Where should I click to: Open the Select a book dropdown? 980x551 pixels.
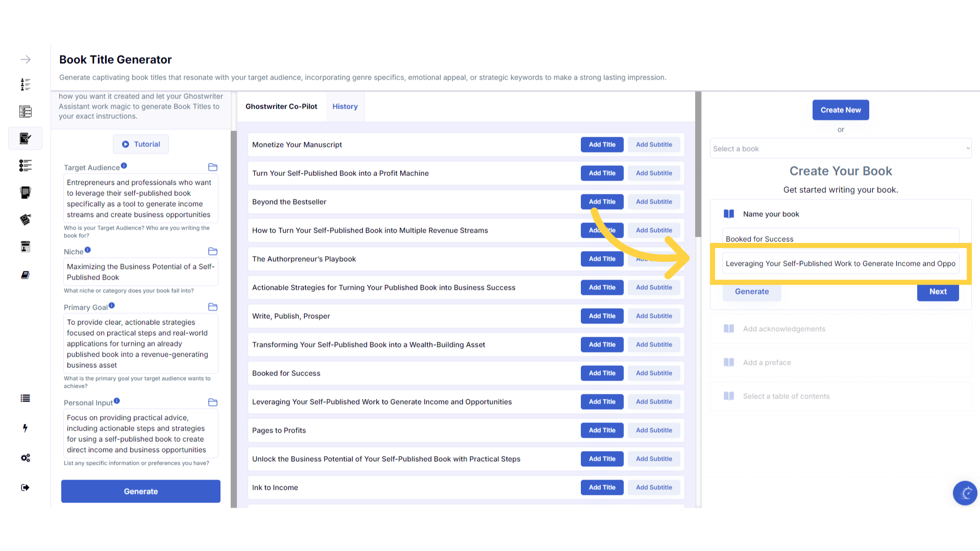tap(840, 148)
